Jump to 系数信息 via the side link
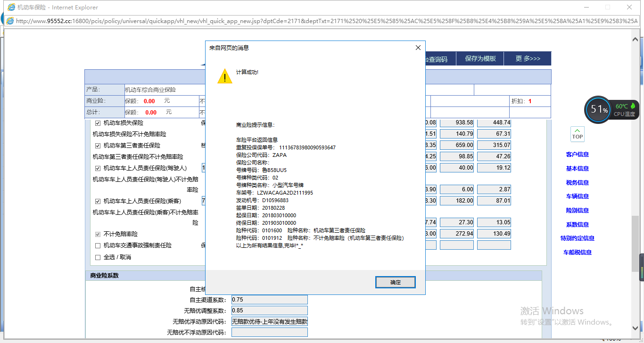The height and width of the screenshot is (343, 644). click(x=578, y=225)
